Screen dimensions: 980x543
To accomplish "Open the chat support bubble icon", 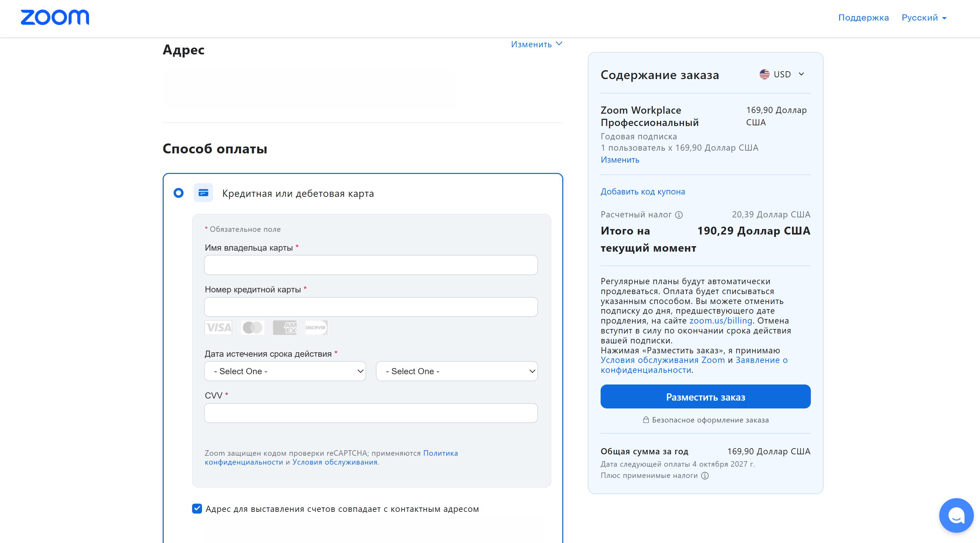I will pyautogui.click(x=956, y=515).
